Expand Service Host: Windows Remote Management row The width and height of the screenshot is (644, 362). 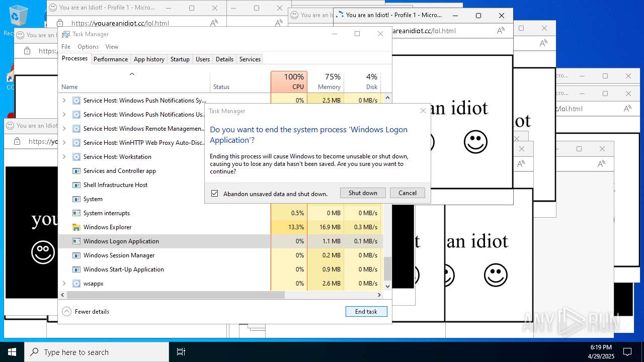(x=64, y=129)
